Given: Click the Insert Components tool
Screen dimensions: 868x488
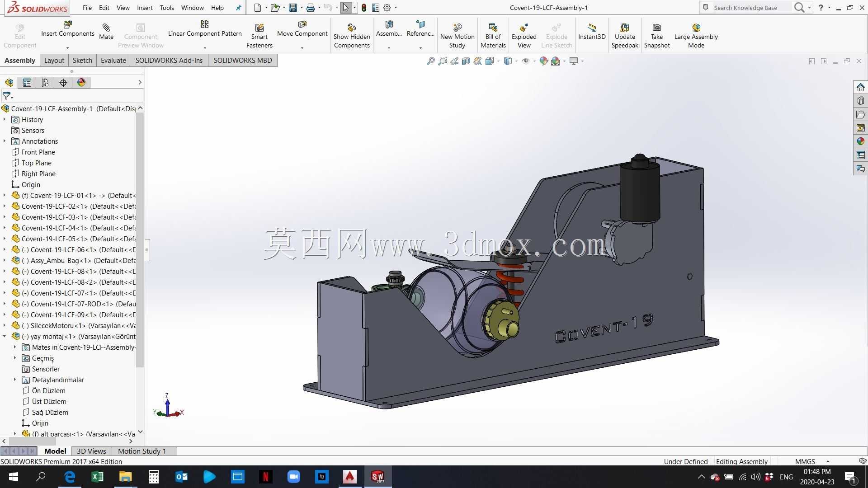Looking at the screenshot, I should point(67,29).
